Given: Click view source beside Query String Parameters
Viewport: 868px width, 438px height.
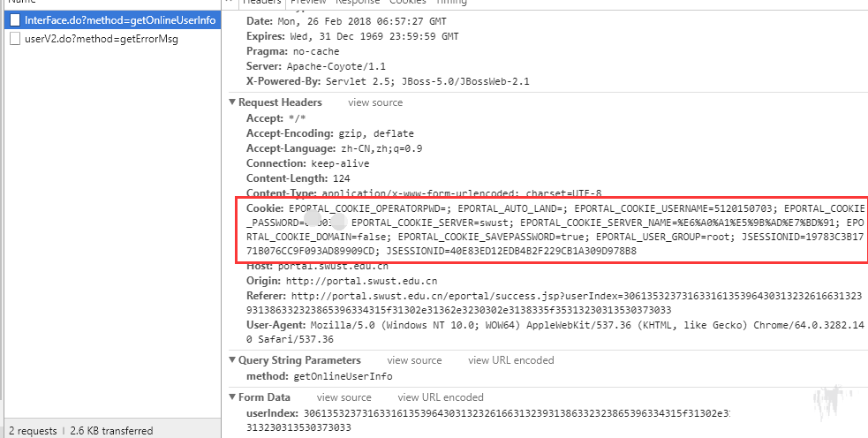Looking at the screenshot, I should coord(414,360).
